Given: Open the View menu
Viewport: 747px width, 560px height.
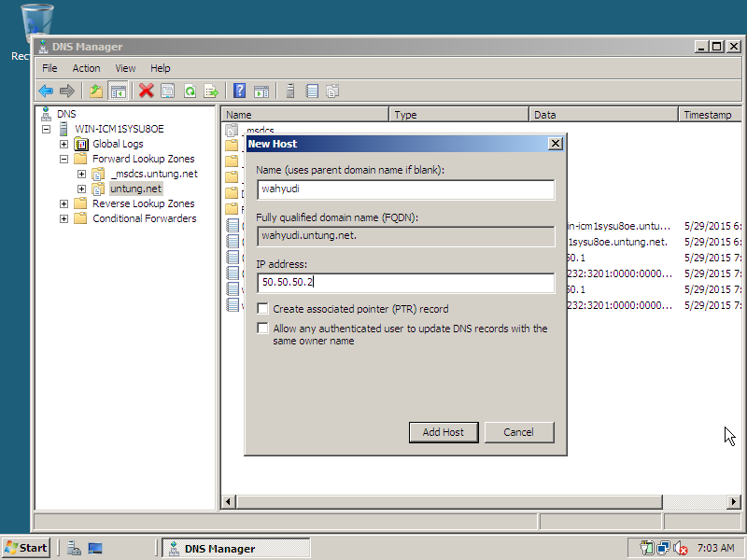Looking at the screenshot, I should click(x=125, y=68).
